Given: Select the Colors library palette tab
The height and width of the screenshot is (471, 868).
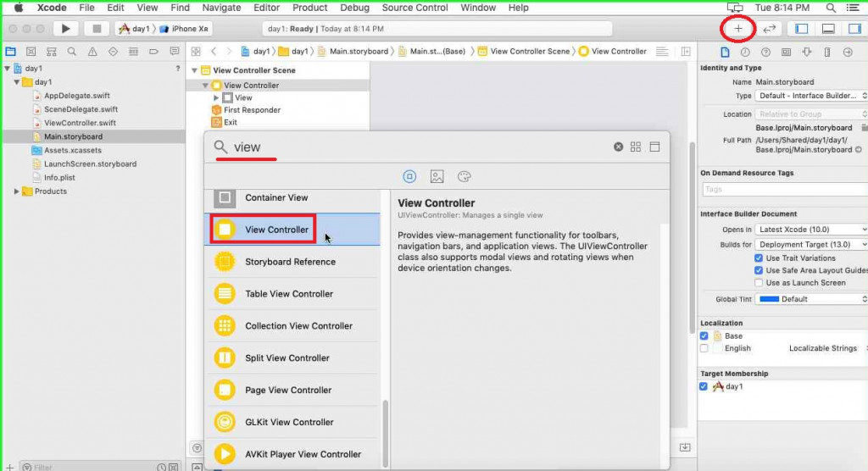Looking at the screenshot, I should [464, 176].
